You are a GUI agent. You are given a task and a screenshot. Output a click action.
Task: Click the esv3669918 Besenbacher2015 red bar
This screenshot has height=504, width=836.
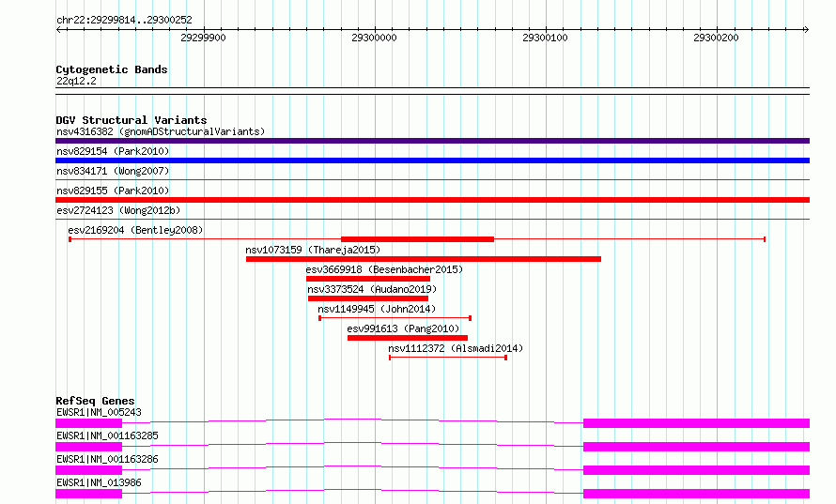tap(368, 279)
